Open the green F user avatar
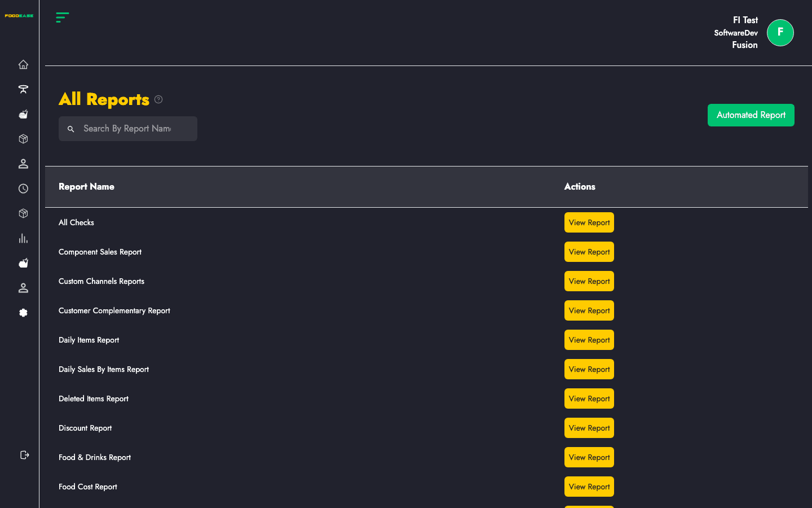This screenshot has width=812, height=508. click(780, 33)
